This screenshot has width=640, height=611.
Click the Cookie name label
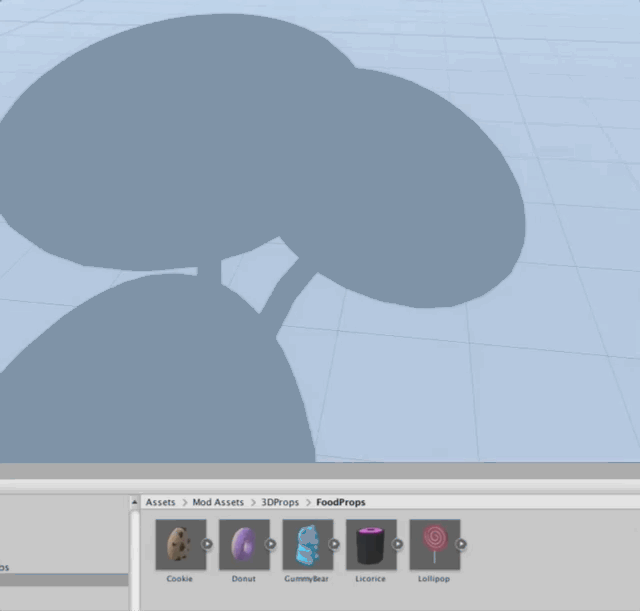click(x=180, y=579)
